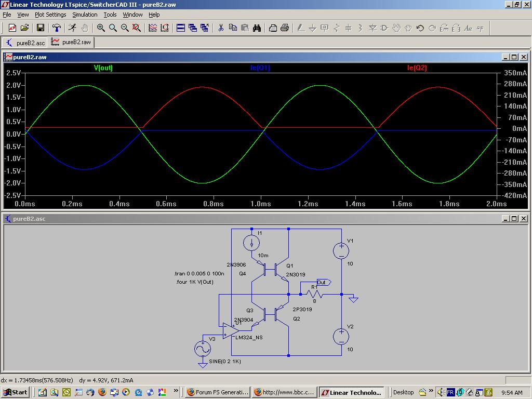Click the Find binoculars icon

click(x=257, y=28)
